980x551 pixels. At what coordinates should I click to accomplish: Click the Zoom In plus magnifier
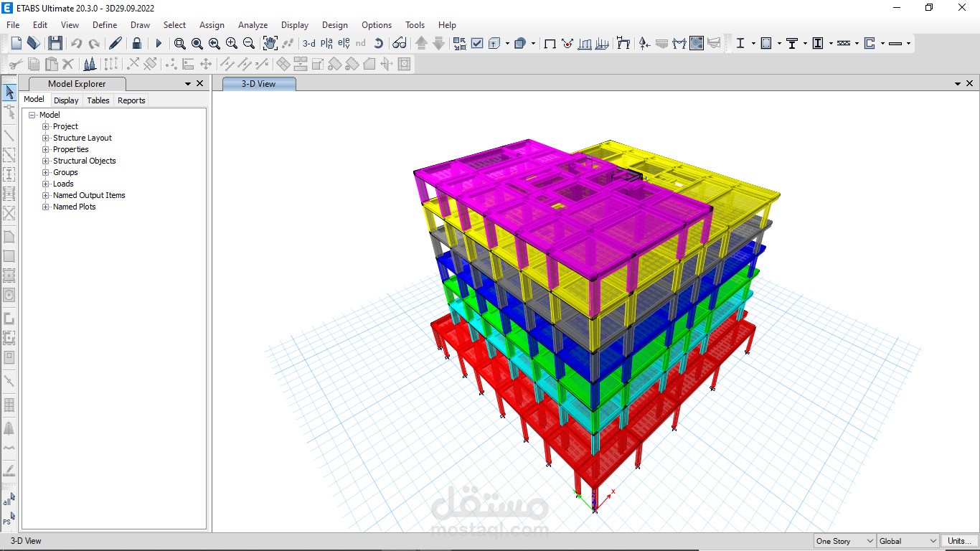(x=232, y=43)
